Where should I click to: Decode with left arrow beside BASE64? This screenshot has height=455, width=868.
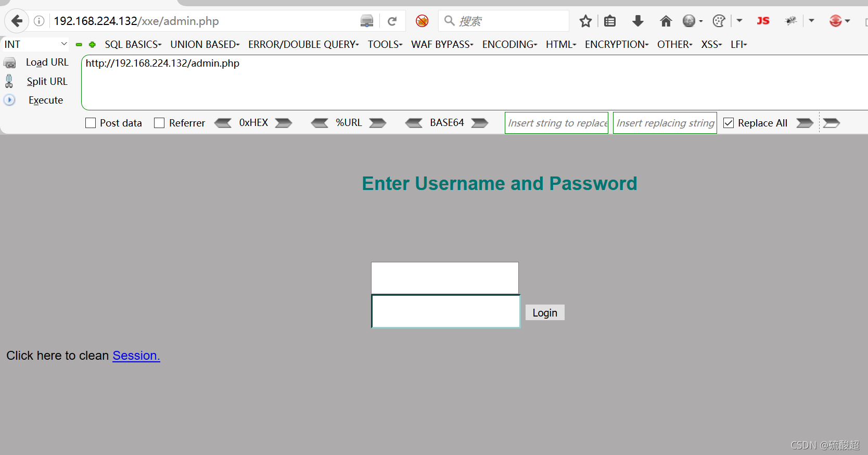point(414,123)
